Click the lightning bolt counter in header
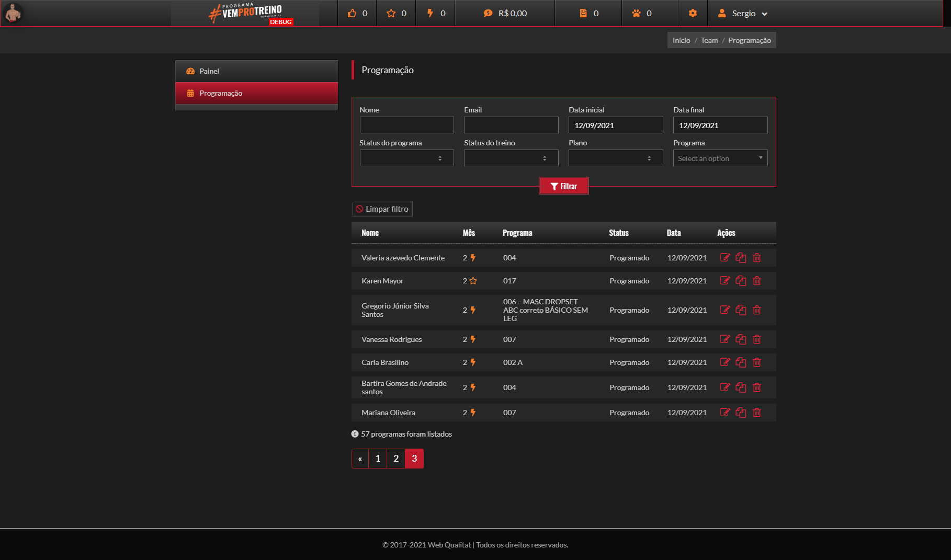Screen dimensions: 951x560 point(430,13)
